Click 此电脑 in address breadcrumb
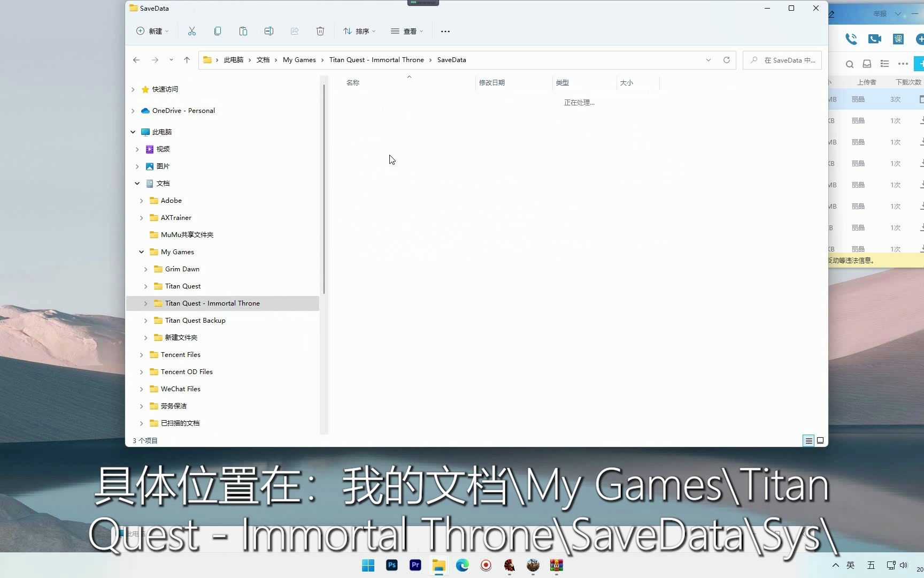The width and height of the screenshot is (924, 578). pyautogui.click(x=233, y=60)
